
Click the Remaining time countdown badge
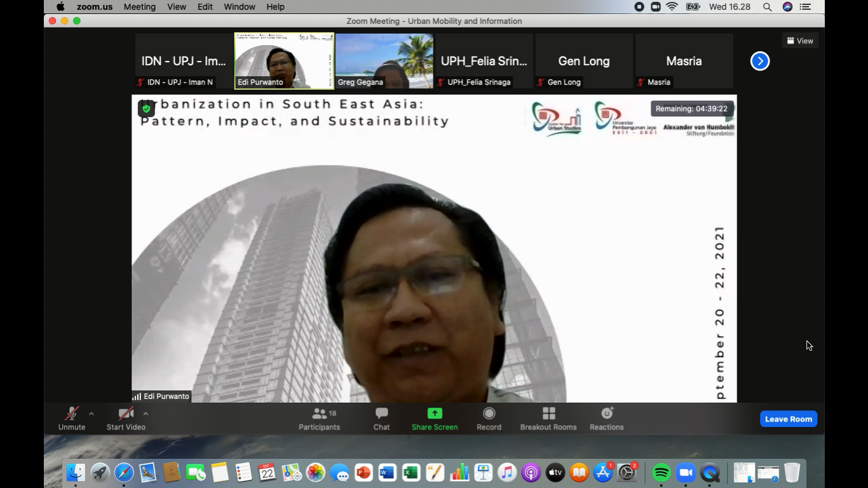pos(691,109)
